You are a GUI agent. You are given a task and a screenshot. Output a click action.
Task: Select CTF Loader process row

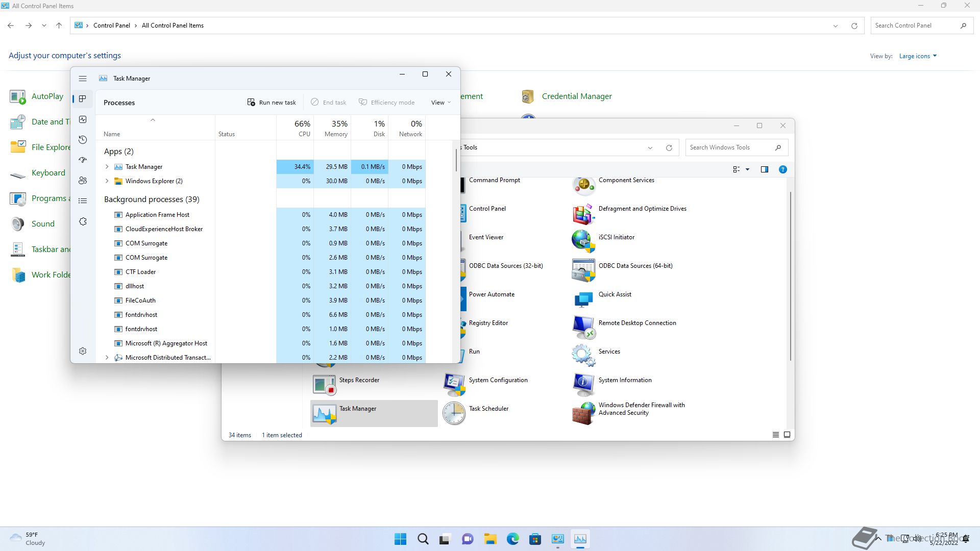click(261, 272)
